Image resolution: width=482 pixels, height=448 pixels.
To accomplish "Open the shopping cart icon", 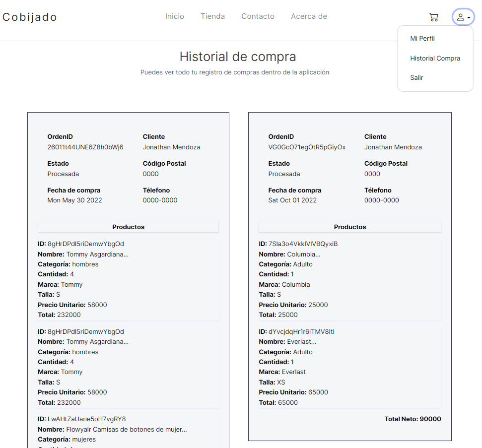I will (x=434, y=17).
